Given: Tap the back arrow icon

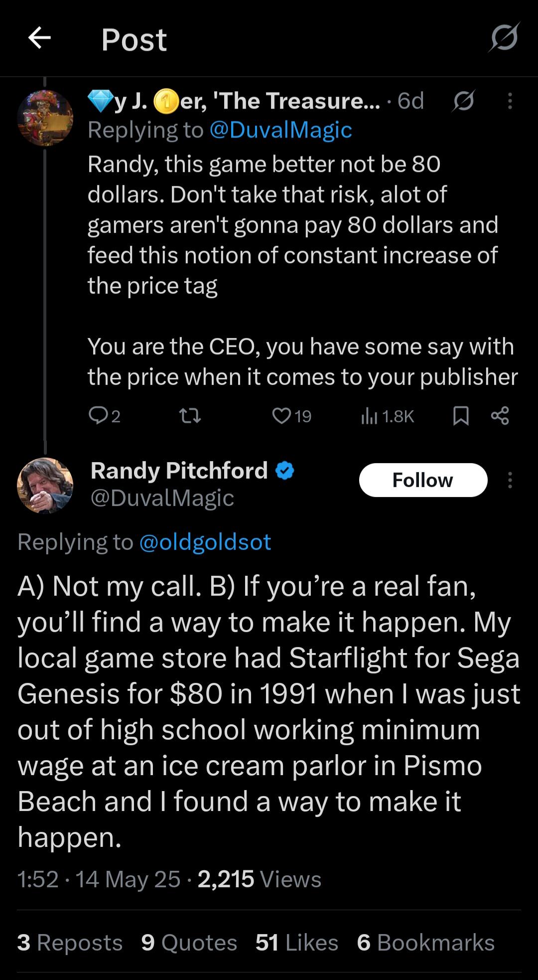Looking at the screenshot, I should tap(39, 38).
